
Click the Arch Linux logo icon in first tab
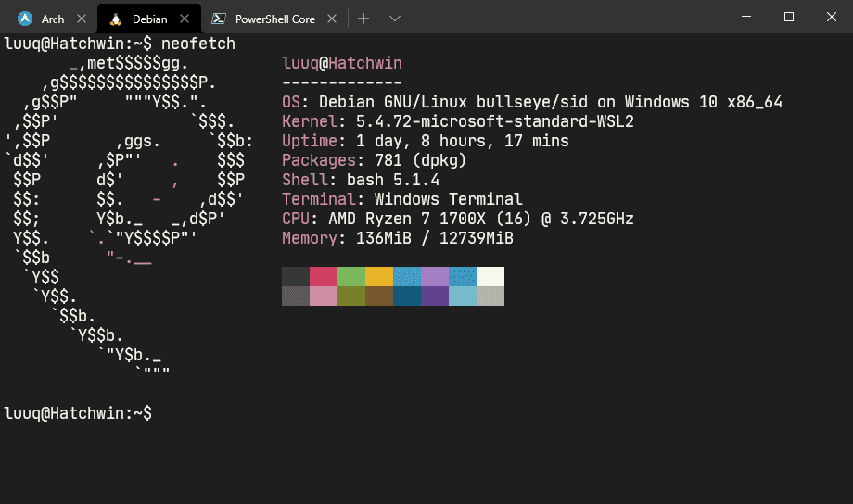tap(25, 19)
